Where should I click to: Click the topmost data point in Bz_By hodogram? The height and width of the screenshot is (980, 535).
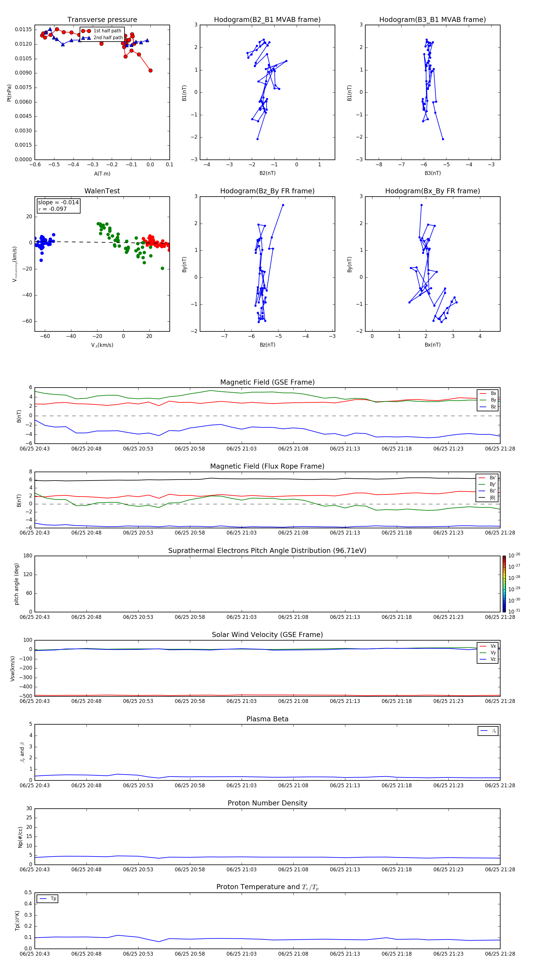point(283,205)
